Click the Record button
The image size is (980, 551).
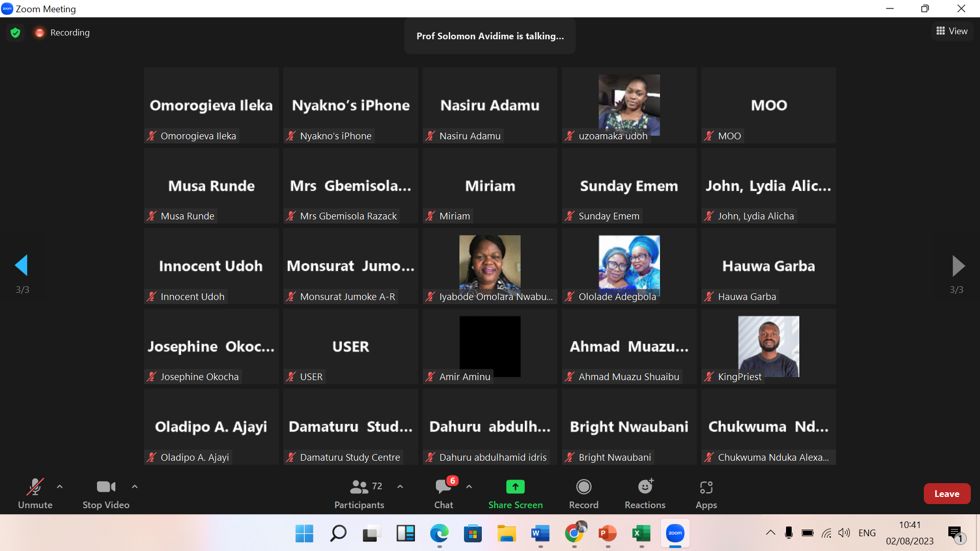tap(584, 494)
